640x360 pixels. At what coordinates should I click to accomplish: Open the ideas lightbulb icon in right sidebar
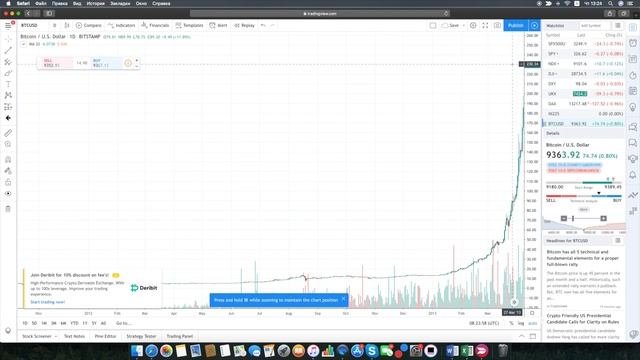pyautogui.click(x=633, y=107)
